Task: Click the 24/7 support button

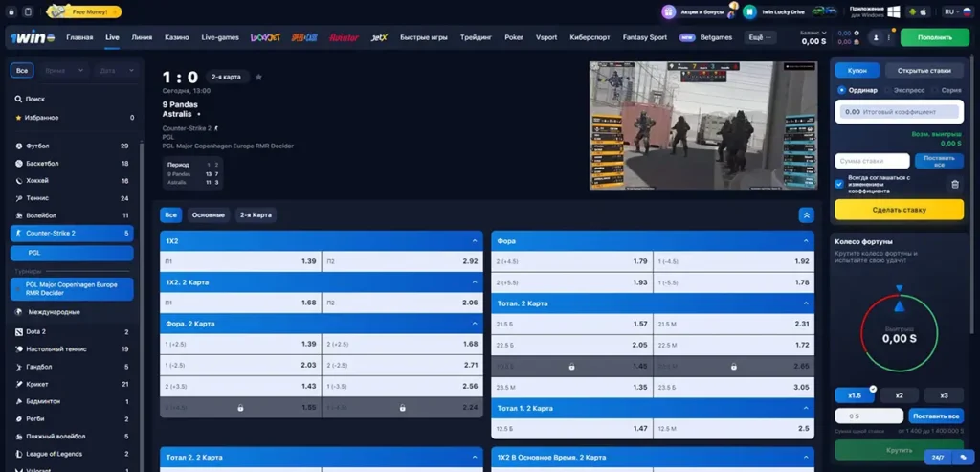Action: click(x=938, y=458)
